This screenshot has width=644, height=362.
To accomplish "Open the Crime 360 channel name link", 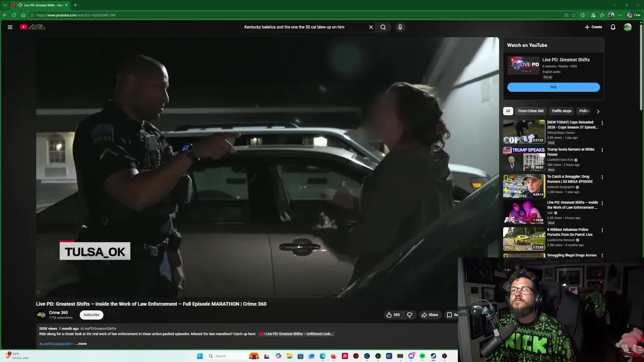I will point(58,313).
